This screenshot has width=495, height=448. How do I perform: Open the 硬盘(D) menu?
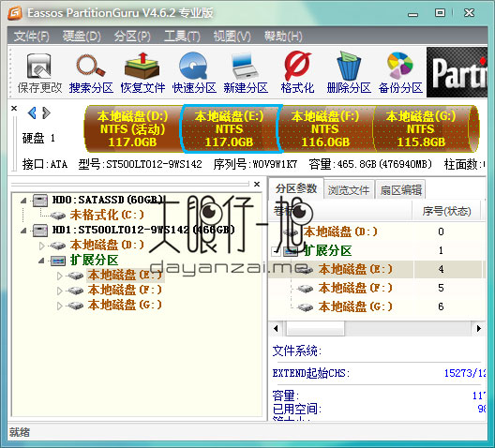pos(82,37)
